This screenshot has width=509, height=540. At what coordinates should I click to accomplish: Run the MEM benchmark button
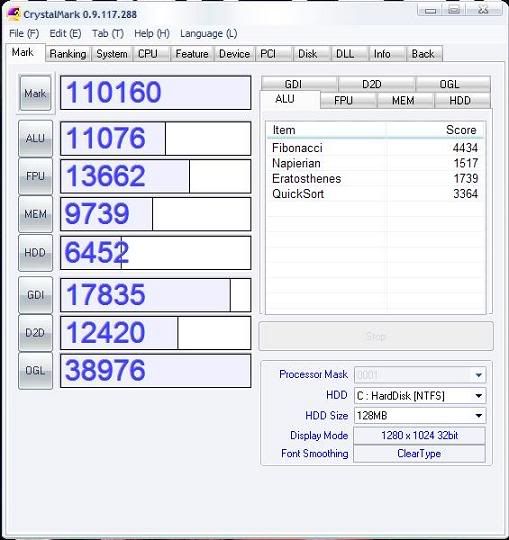[35, 214]
